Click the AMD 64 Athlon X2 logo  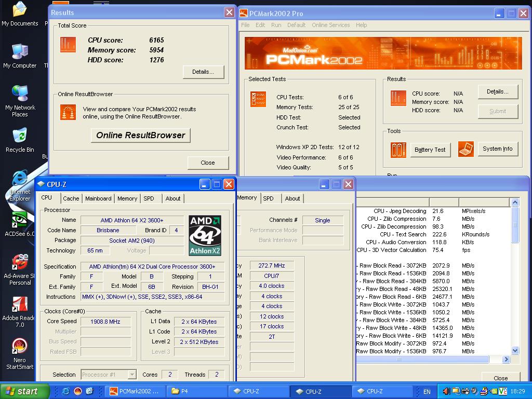(205, 235)
